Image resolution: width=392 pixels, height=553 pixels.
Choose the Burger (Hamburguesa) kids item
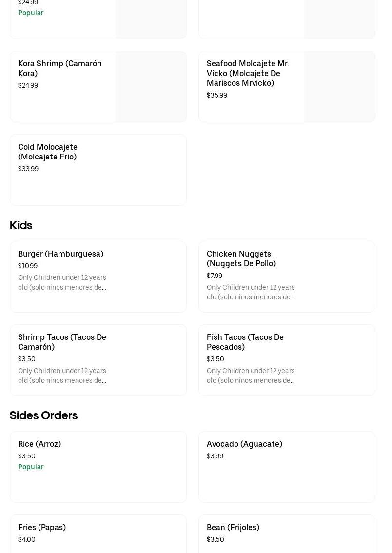60,254
